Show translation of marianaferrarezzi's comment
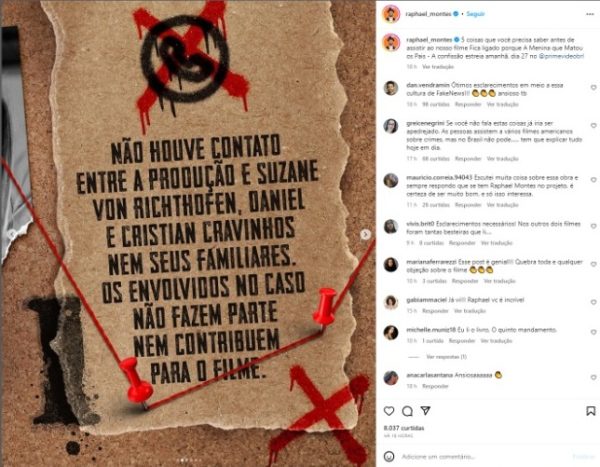This screenshot has height=467, width=600. (x=499, y=281)
